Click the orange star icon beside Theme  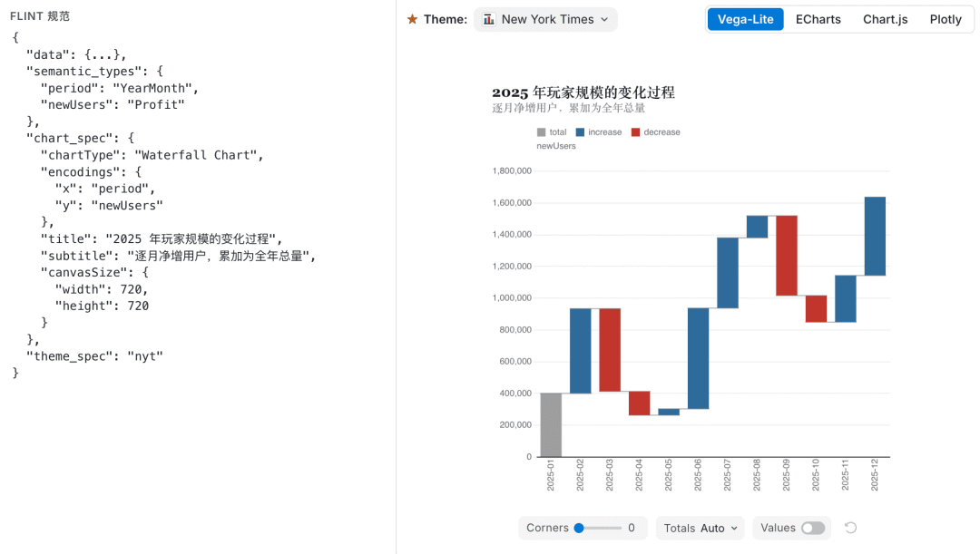[x=412, y=19]
